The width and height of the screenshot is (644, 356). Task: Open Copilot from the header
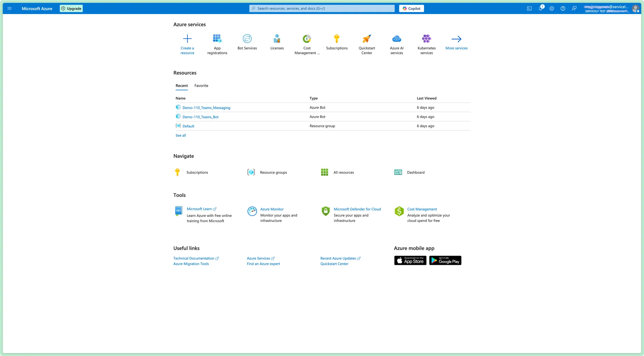coord(412,8)
